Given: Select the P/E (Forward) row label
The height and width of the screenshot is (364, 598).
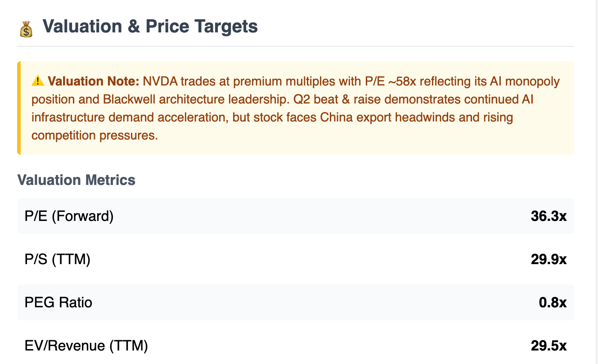Looking at the screenshot, I should (69, 216).
